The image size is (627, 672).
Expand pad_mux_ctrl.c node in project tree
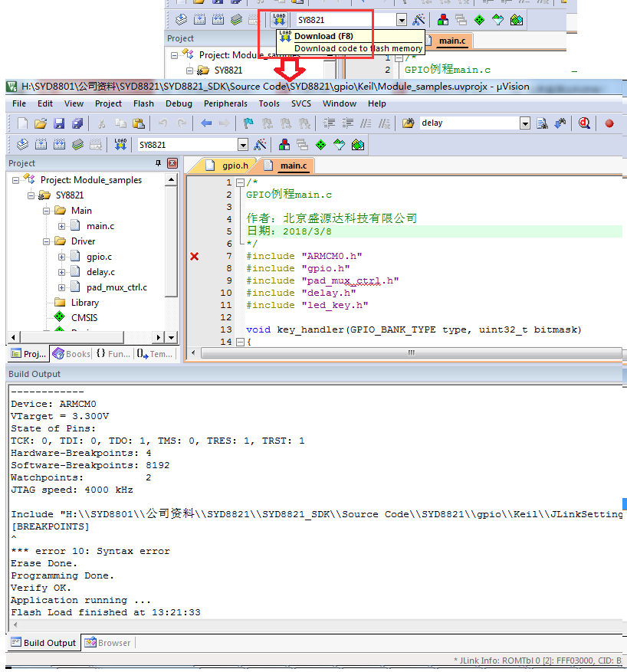[62, 287]
